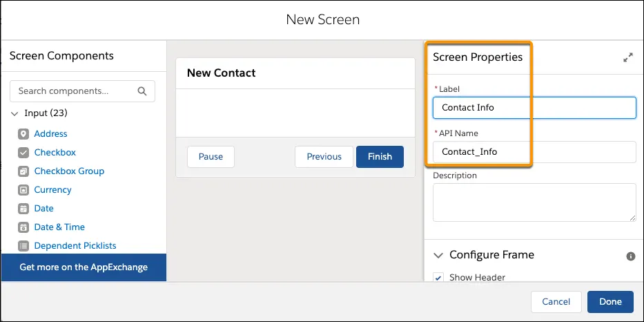The image size is (644, 322).
Task: Click the Dependent Picklists component icon
Action: point(23,246)
